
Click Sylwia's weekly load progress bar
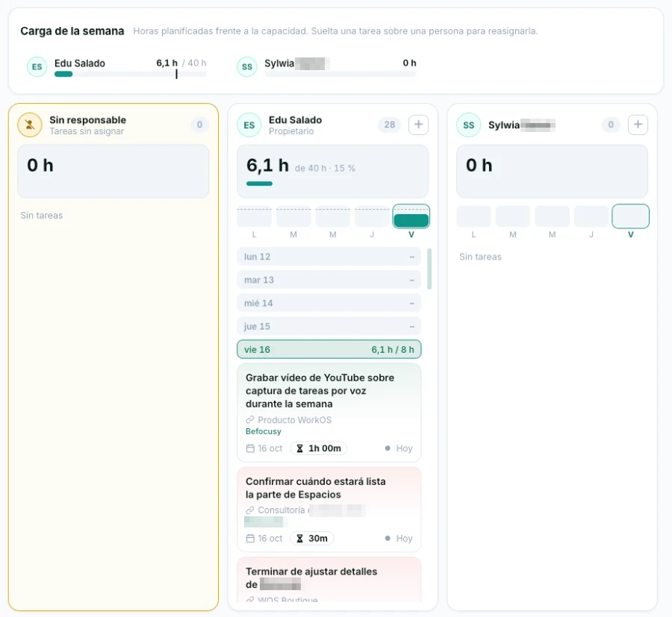pyautogui.click(x=340, y=74)
